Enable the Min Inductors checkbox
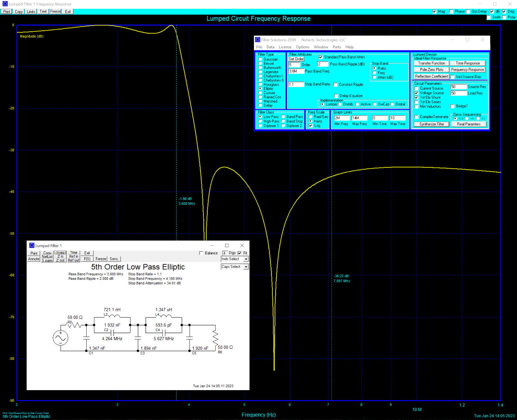Viewport: 517px width, 420px height. [416, 107]
